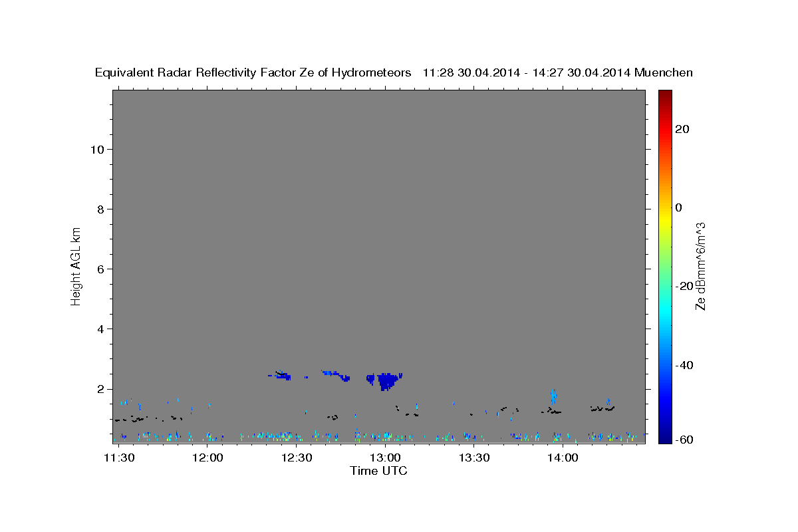This screenshot has height=532, width=798.
Task: Click the 12:30 time tick label
Action: (x=297, y=458)
